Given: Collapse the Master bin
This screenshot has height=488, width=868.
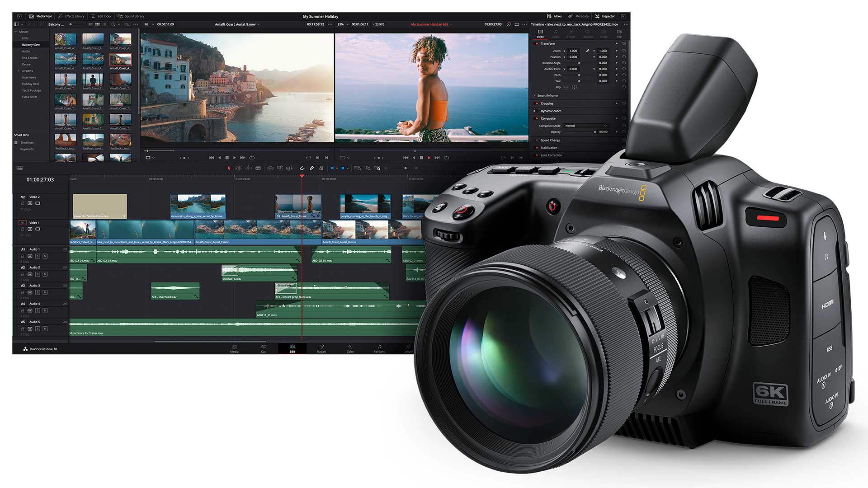Looking at the screenshot, I should pos(16,32).
